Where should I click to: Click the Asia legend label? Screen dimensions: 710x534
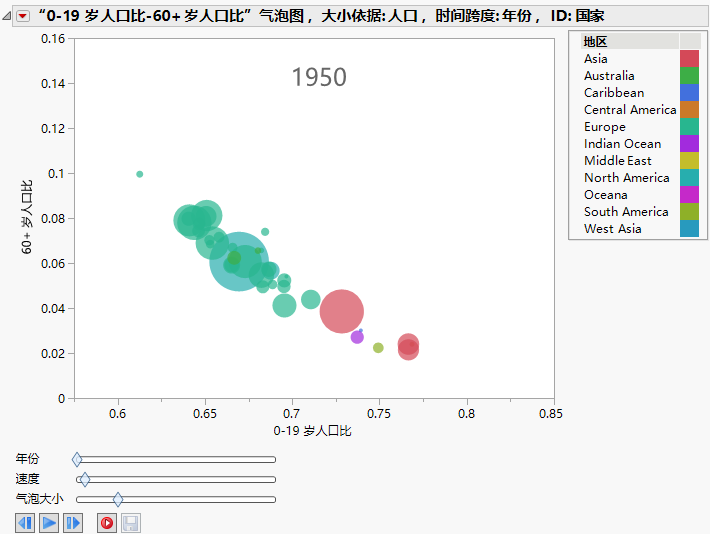[x=595, y=59]
